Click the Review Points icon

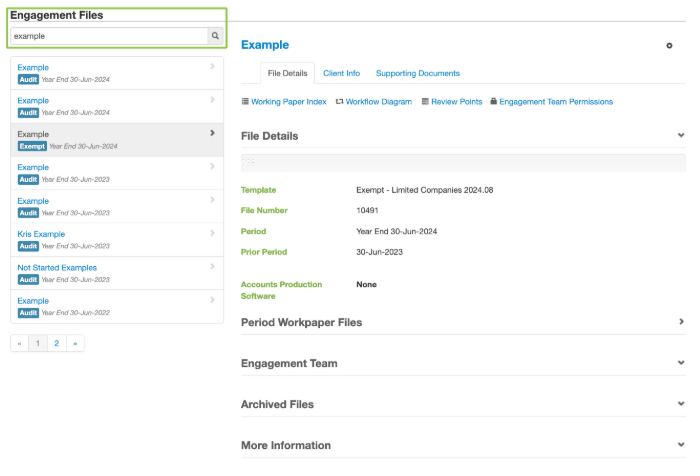point(425,102)
